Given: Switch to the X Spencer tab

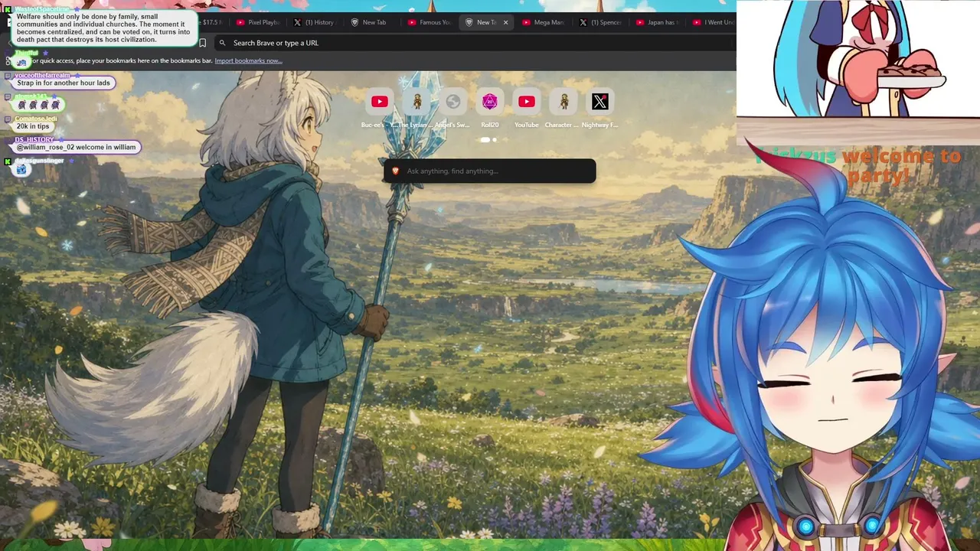Looking at the screenshot, I should tap(599, 22).
